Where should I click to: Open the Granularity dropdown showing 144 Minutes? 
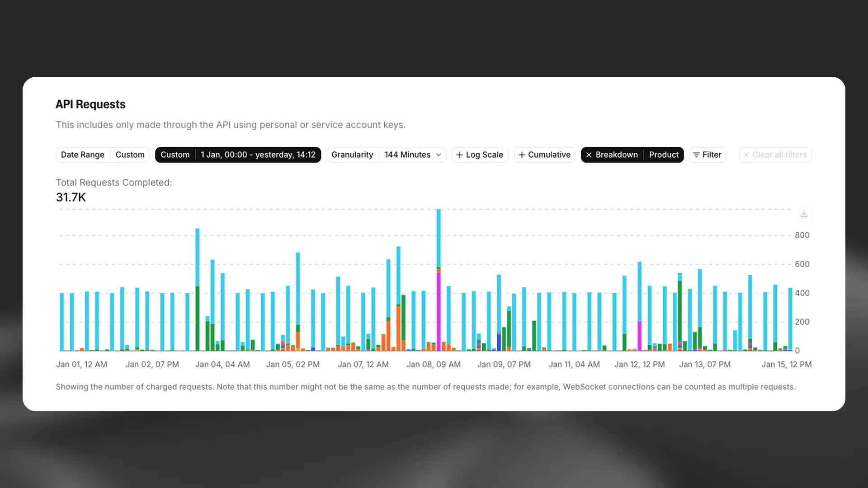407,155
